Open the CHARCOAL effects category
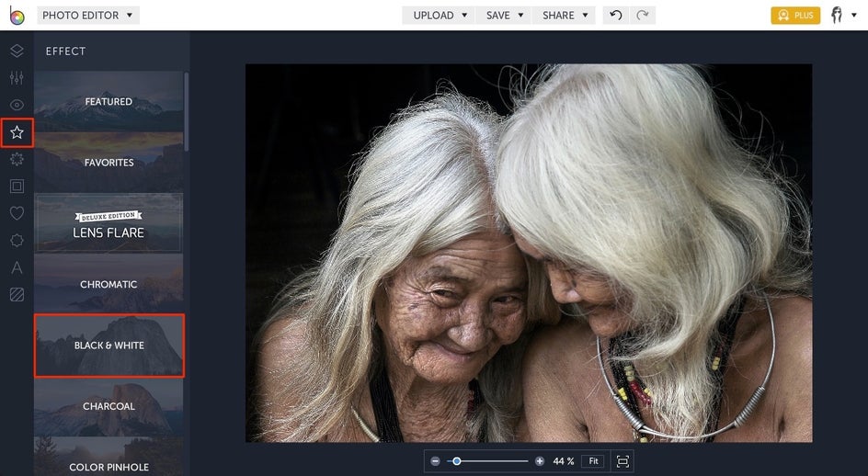Image resolution: width=868 pixels, height=476 pixels. click(108, 406)
